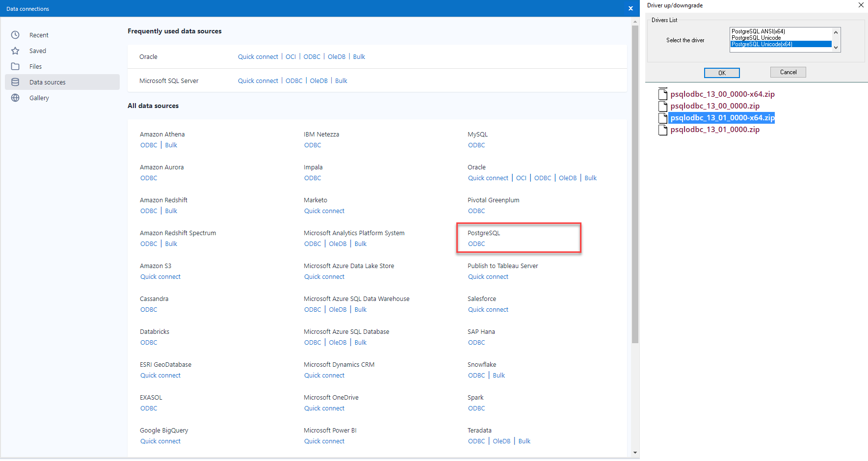The width and height of the screenshot is (868, 461).
Task: Close the Data connections dialog
Action: [x=631, y=8]
